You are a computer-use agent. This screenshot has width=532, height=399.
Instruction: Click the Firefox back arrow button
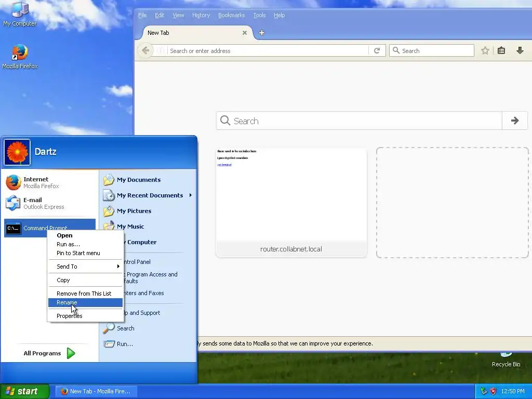(145, 51)
